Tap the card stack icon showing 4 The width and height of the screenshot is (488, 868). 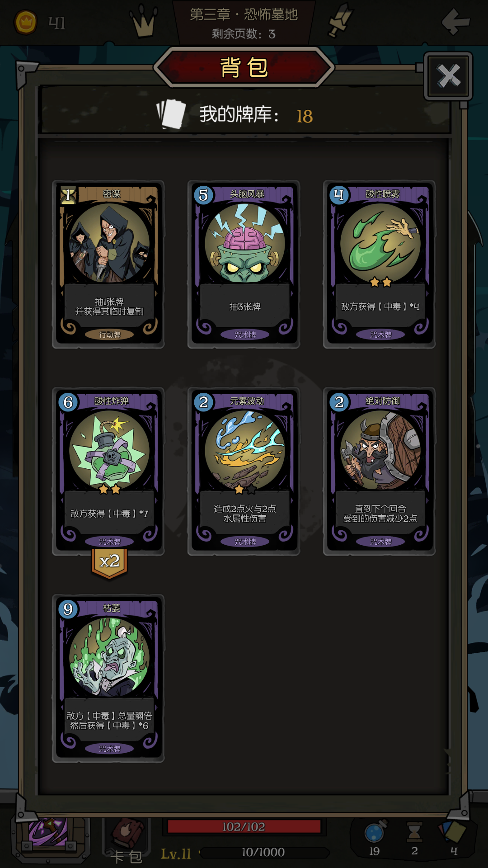[x=453, y=832]
